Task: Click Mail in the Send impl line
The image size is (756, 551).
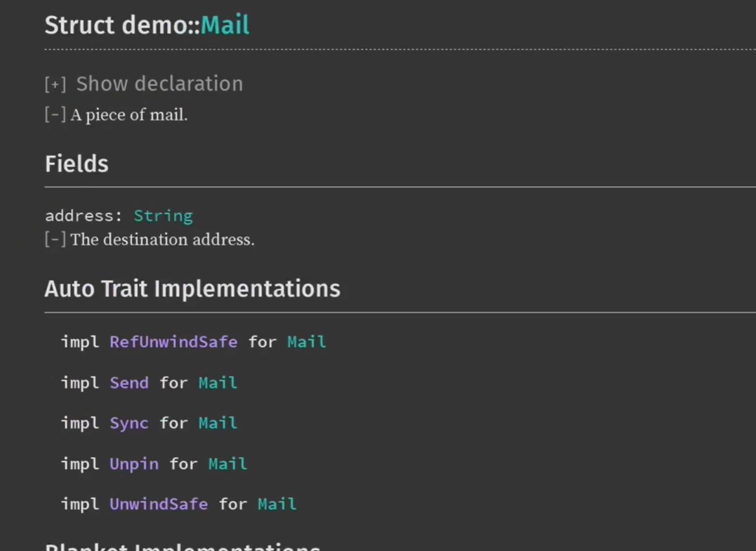Action: click(218, 383)
